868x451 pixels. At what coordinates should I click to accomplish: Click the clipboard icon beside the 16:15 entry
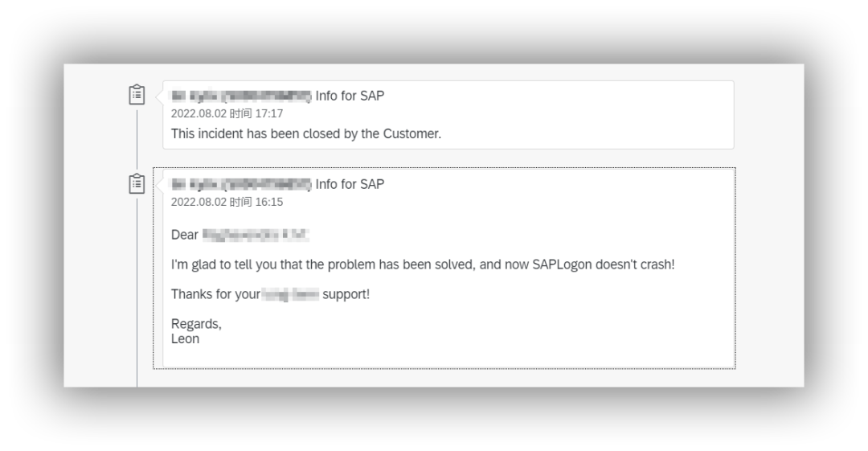(x=137, y=183)
